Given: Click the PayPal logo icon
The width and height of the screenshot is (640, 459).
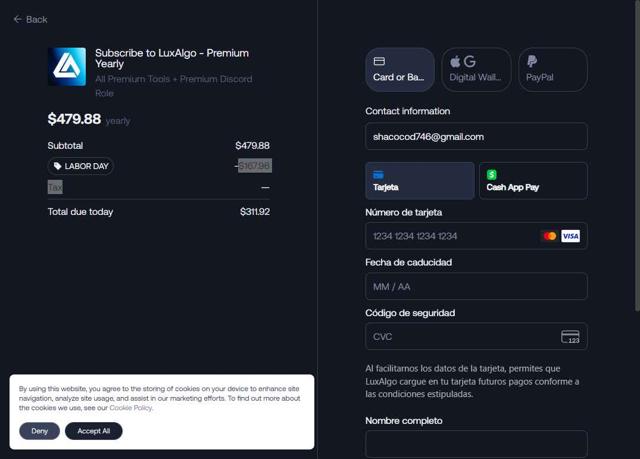Looking at the screenshot, I should tap(532, 61).
